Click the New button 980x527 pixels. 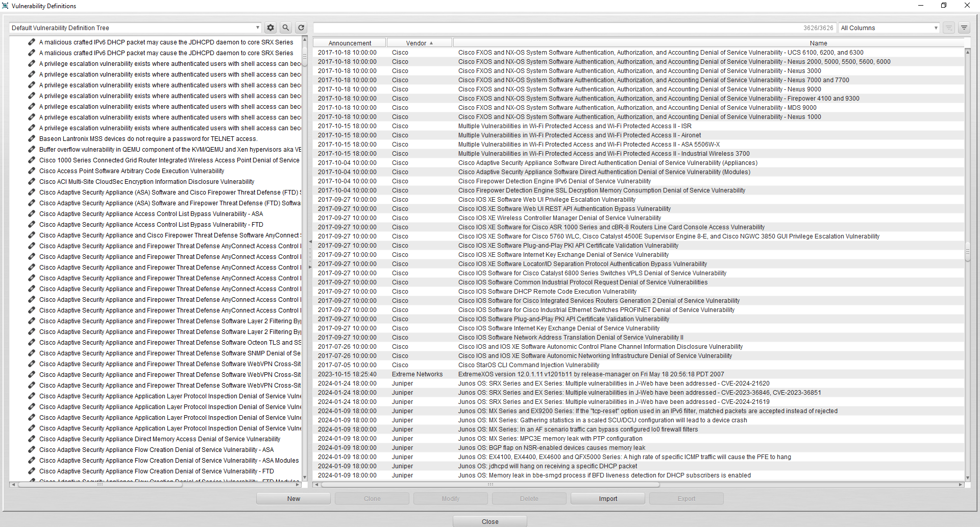[293, 498]
